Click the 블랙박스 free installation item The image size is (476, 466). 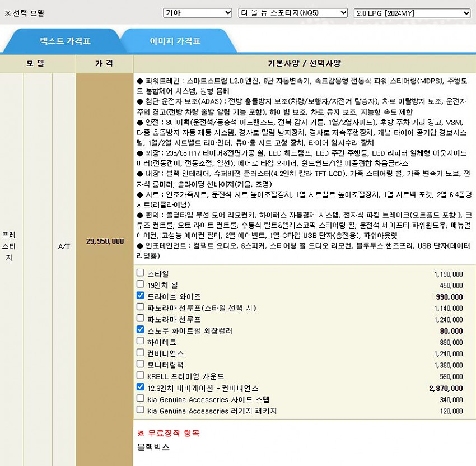tap(153, 447)
